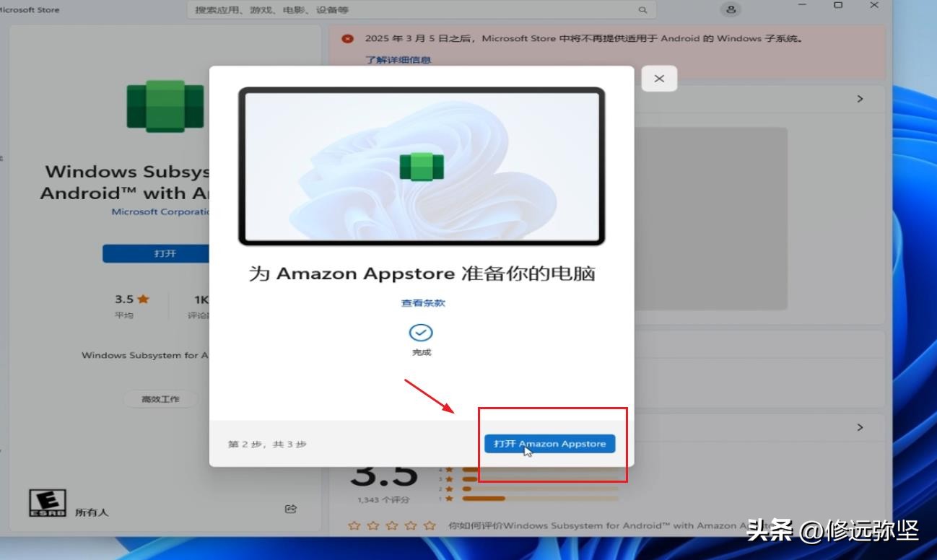Click the 1,343 个评分 count text
Viewport: 937px width, 560px height.
[383, 499]
